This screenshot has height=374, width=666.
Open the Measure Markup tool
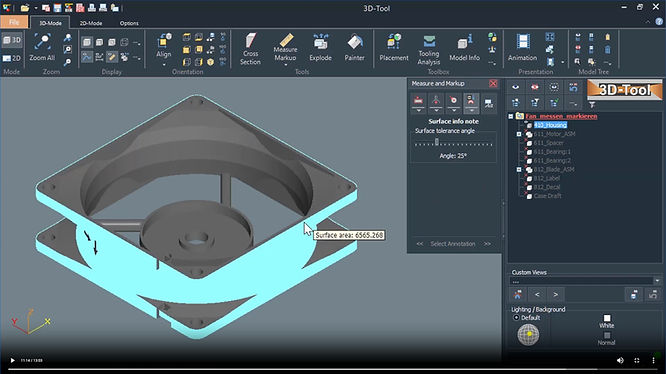click(x=285, y=48)
